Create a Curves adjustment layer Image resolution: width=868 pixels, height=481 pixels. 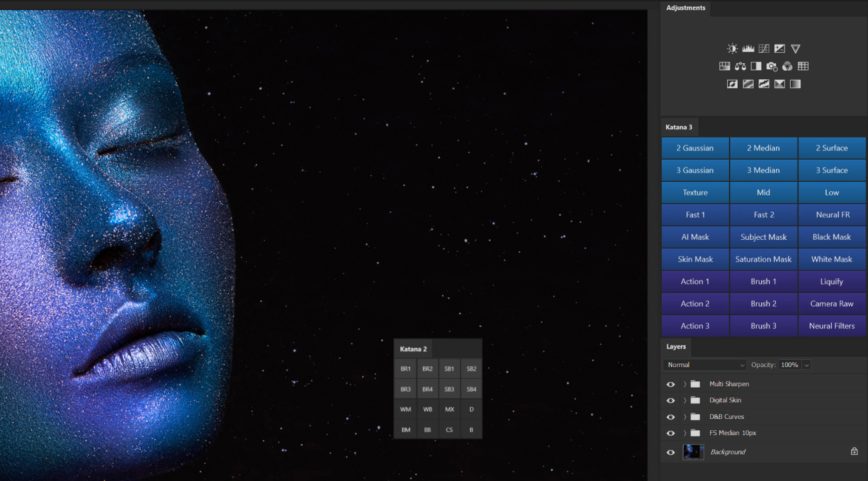pos(764,49)
